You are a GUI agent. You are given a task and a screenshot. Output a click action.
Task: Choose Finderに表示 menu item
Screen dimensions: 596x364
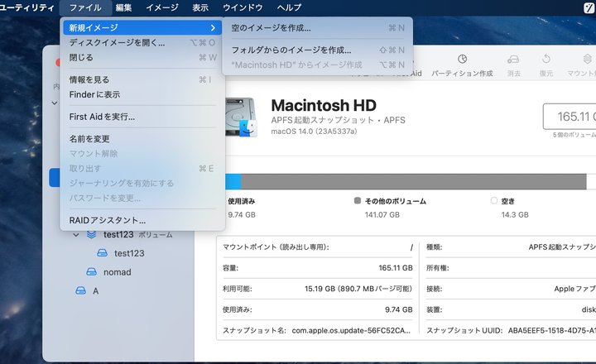142,94
